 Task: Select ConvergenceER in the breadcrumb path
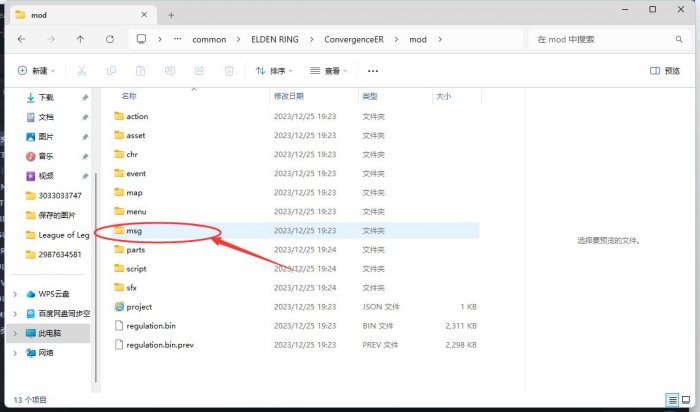[354, 39]
